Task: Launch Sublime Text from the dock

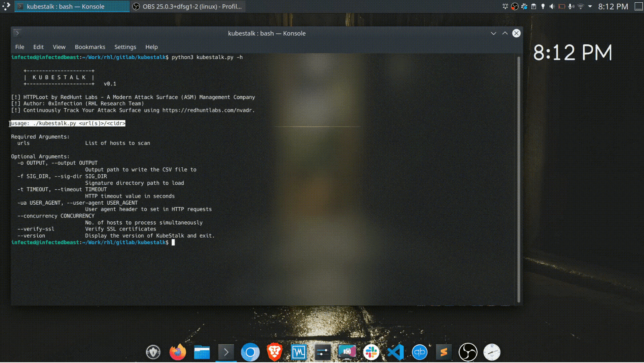Action: [444, 353]
